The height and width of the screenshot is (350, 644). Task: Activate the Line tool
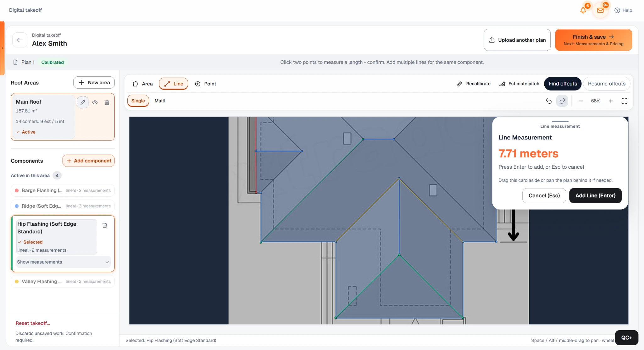coord(174,84)
